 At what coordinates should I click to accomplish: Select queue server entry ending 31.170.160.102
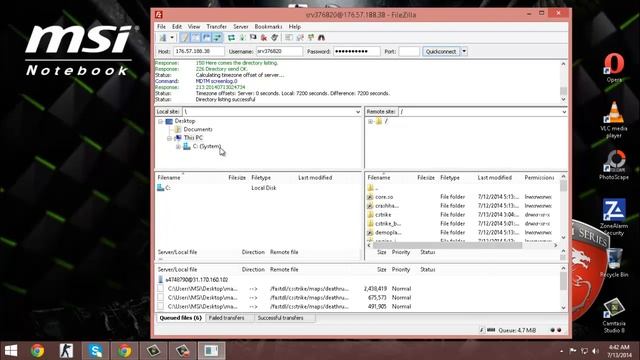point(196,280)
